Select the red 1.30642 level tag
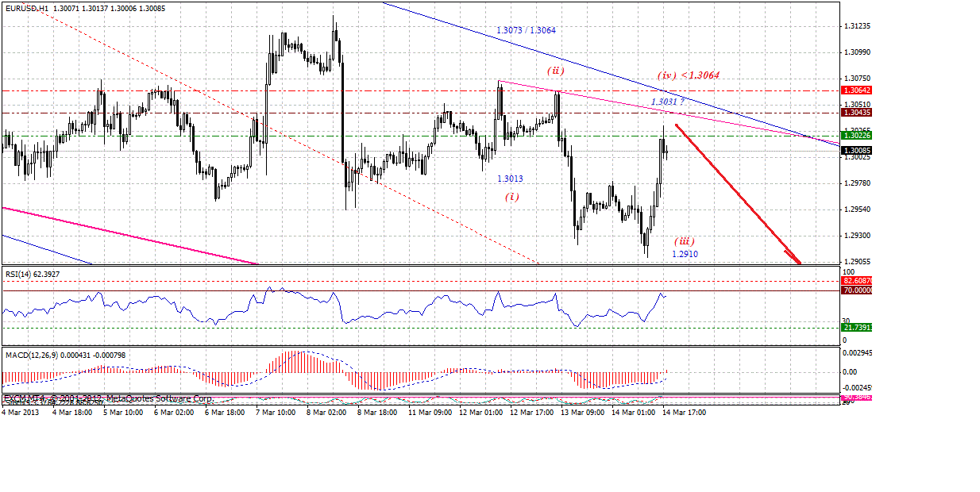 858,90
